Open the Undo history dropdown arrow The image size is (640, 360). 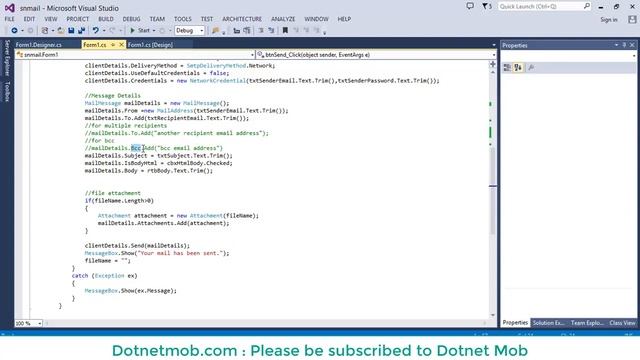[x=104, y=31]
